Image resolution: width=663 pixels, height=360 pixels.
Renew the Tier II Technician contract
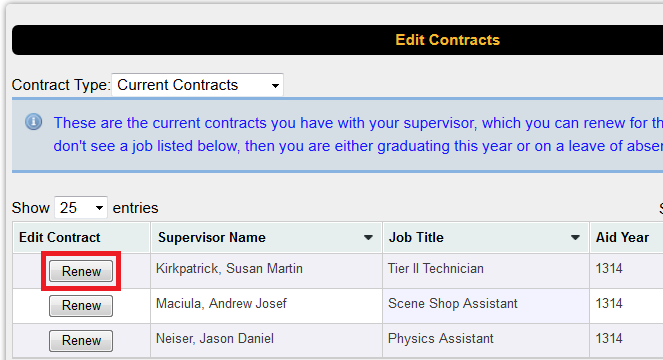pyautogui.click(x=81, y=271)
